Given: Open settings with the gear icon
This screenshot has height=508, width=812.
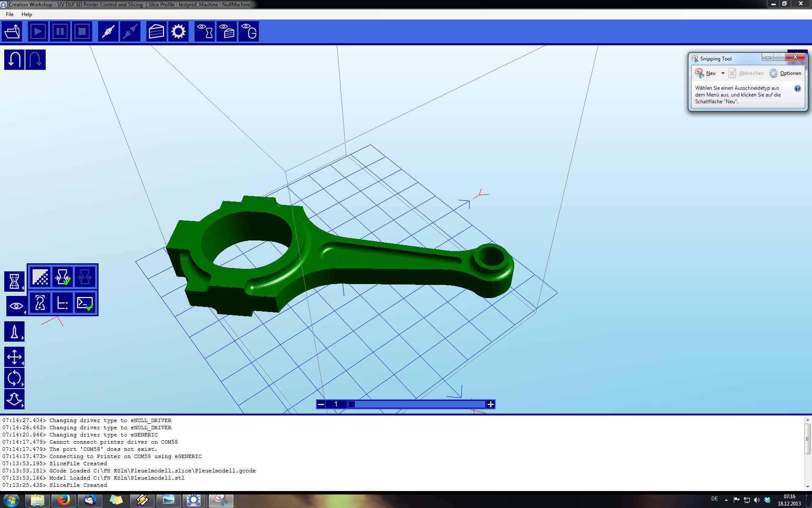Looking at the screenshot, I should coord(178,32).
